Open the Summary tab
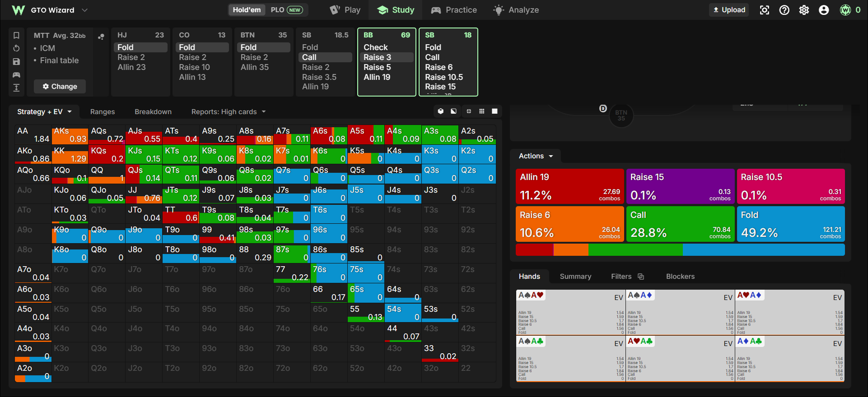 (575, 277)
